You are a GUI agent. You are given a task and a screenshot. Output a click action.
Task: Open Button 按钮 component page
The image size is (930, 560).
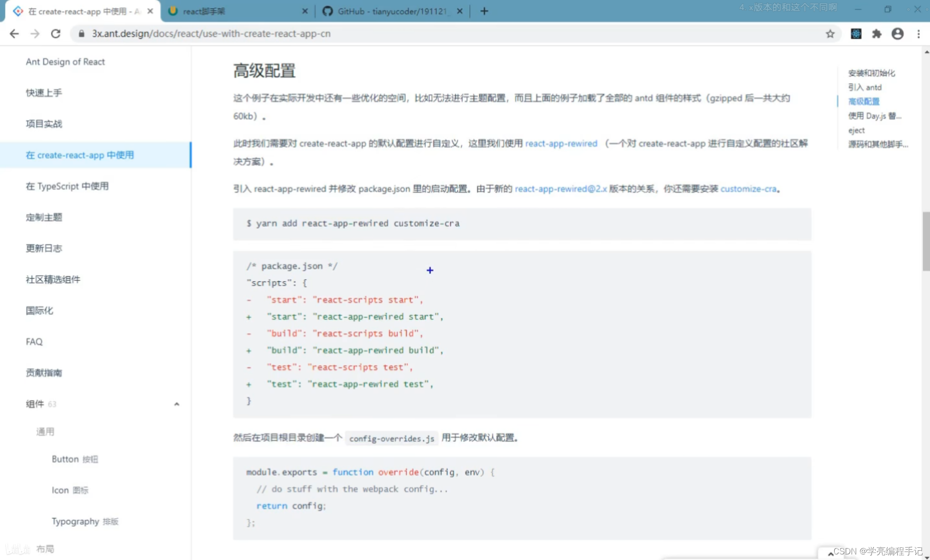pos(75,459)
